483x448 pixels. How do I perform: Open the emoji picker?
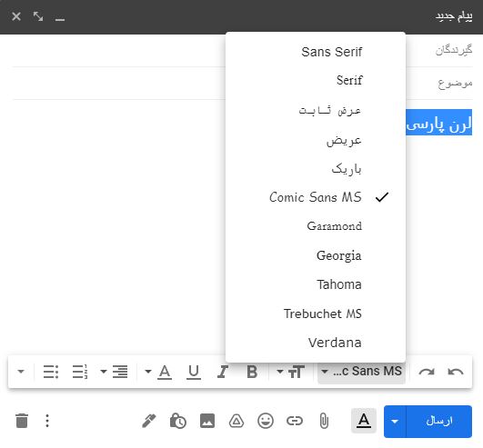coord(266,421)
